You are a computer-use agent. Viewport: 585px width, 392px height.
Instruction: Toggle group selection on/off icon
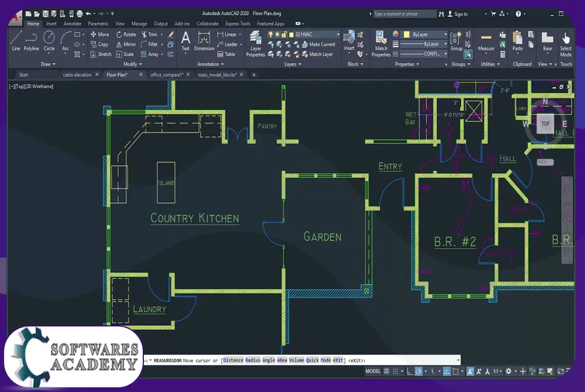coord(468,54)
